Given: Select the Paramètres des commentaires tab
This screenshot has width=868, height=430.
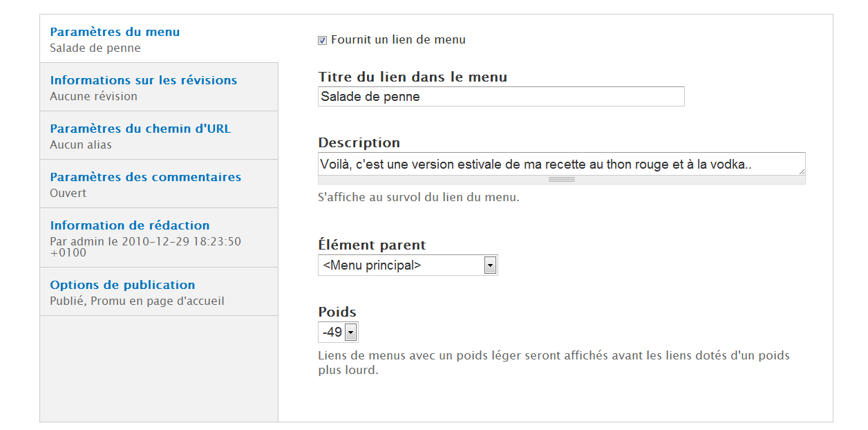Looking at the screenshot, I should [145, 177].
